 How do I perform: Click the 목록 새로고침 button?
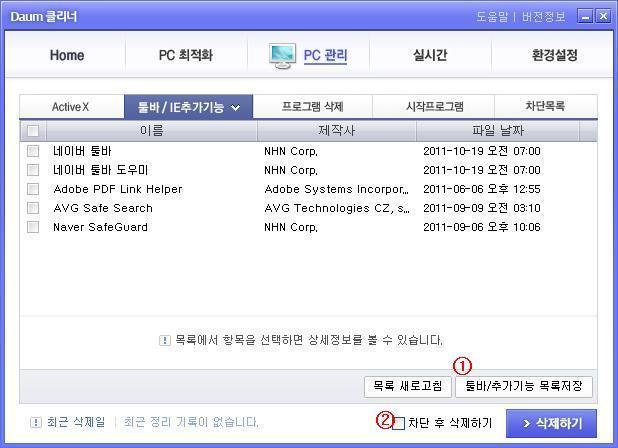[x=408, y=387]
